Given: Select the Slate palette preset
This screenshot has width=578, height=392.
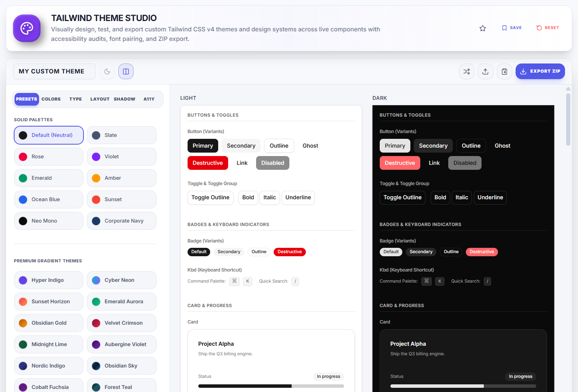Looking at the screenshot, I should [122, 135].
